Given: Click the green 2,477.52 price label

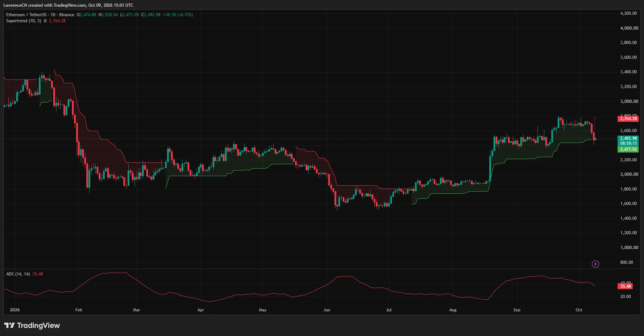Looking at the screenshot, I should pyautogui.click(x=628, y=149).
